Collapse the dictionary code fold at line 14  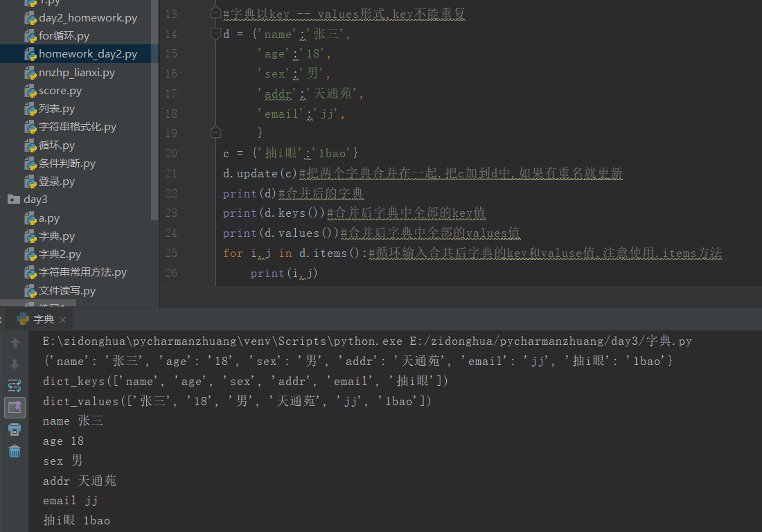tap(215, 33)
